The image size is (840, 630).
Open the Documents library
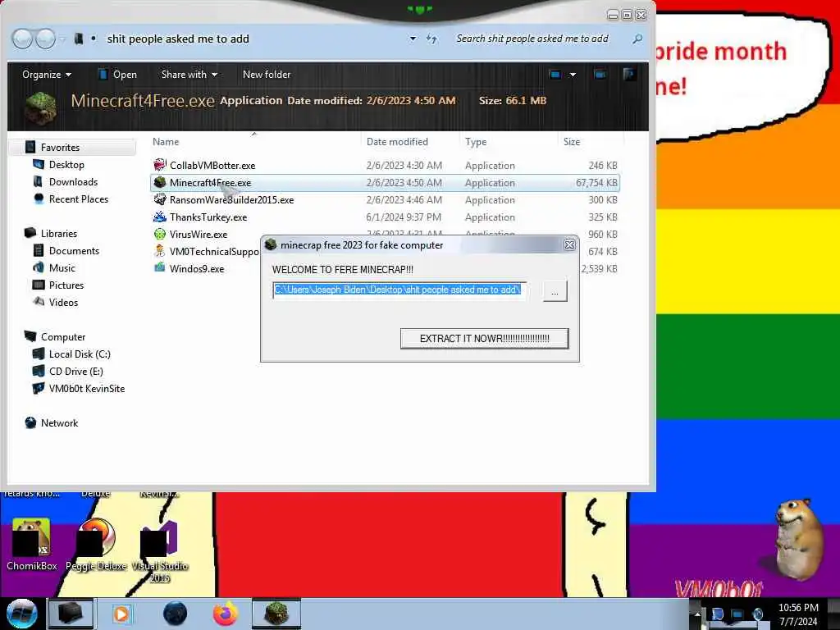[x=74, y=251]
